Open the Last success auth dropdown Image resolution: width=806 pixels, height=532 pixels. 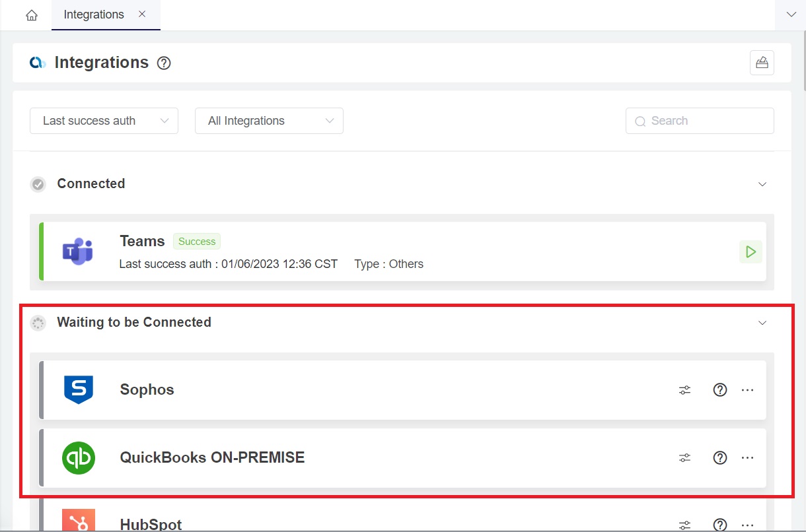point(104,121)
